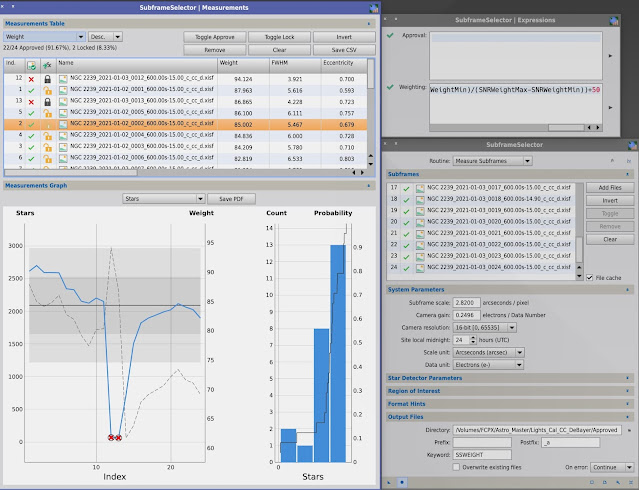Click the Toggle Approve button
Screen dimensions: 639x490
pyautogui.click(x=215, y=37)
